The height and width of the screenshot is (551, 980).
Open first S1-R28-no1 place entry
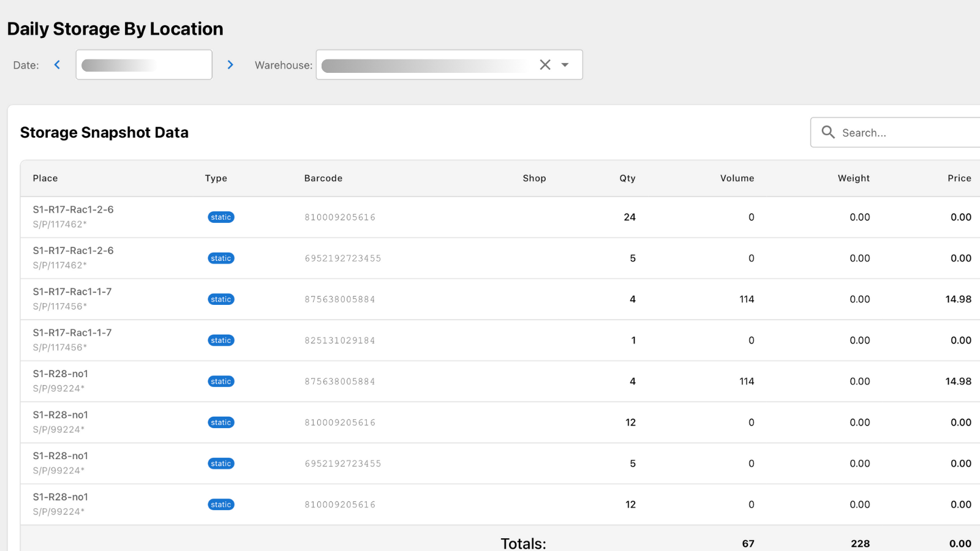coord(61,373)
